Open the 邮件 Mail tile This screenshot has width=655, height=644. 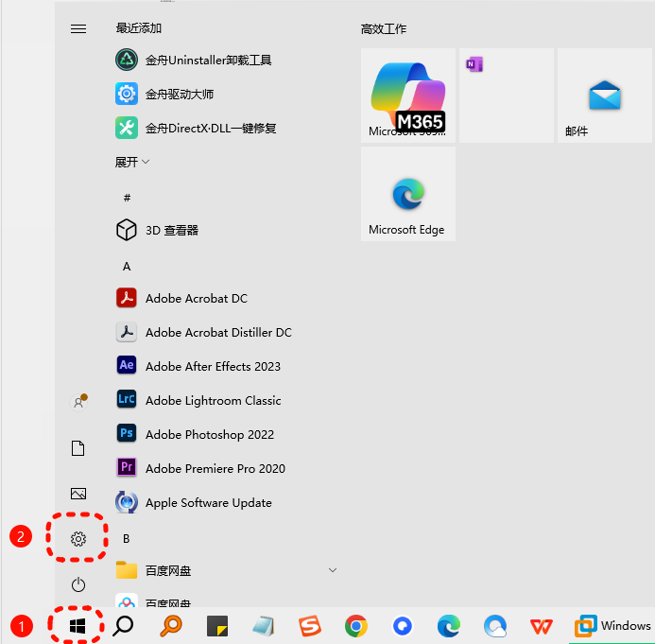click(605, 96)
